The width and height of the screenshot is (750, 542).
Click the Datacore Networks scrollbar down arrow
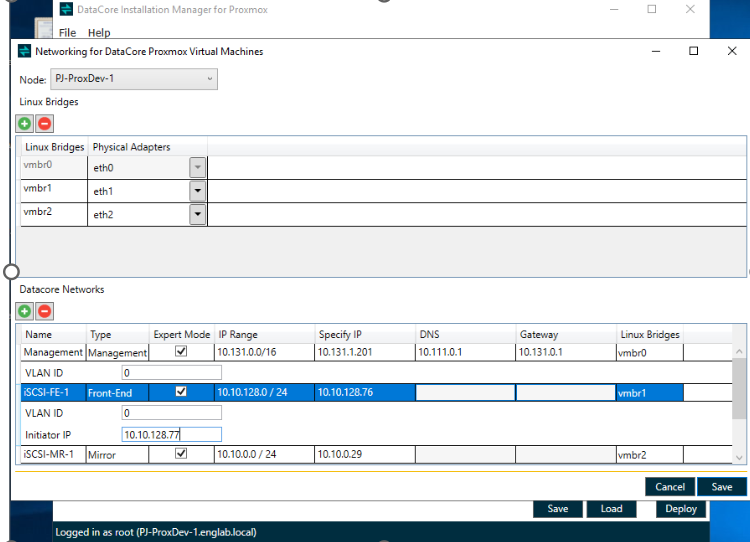coord(739,458)
